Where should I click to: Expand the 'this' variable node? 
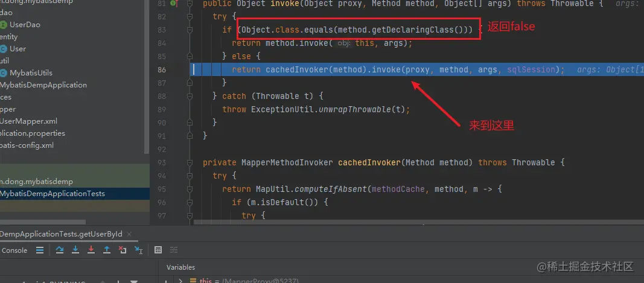pyautogui.click(x=180, y=281)
